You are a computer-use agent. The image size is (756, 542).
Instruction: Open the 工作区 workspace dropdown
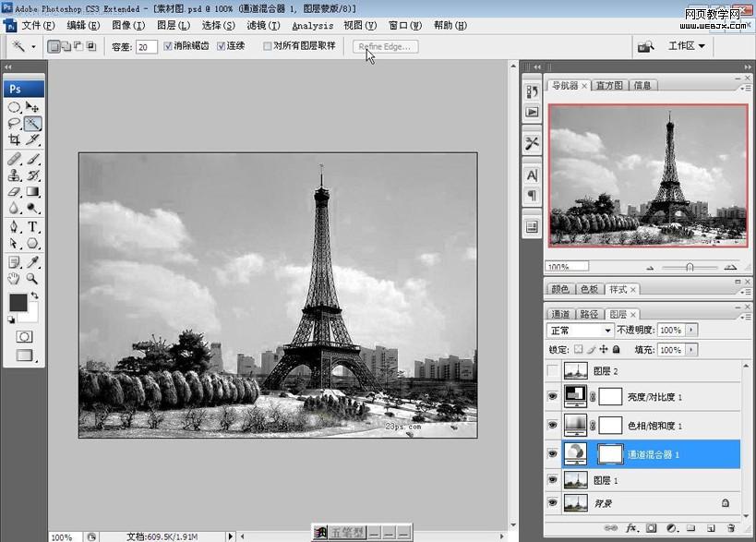[687, 46]
